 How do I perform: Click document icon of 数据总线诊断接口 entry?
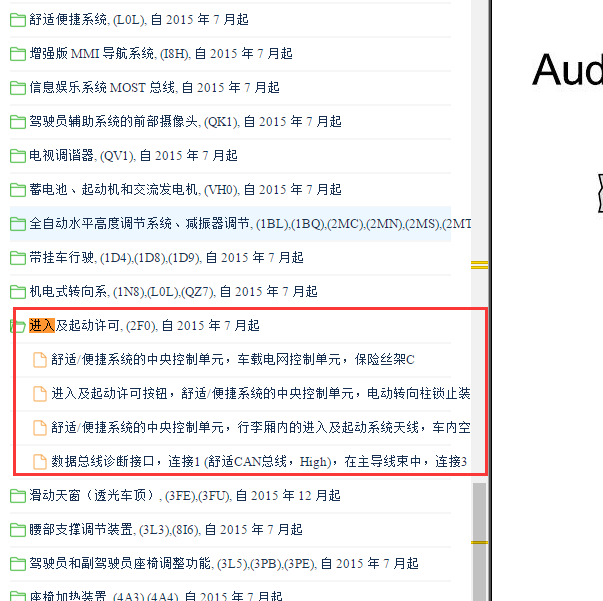40,461
